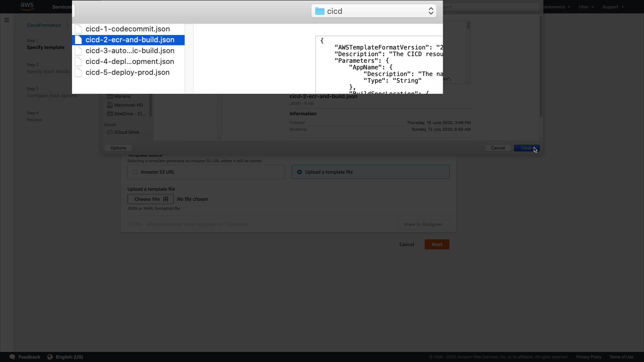Open the hamburger navigation menu icon
The height and width of the screenshot is (362, 644).
pos(6,20)
